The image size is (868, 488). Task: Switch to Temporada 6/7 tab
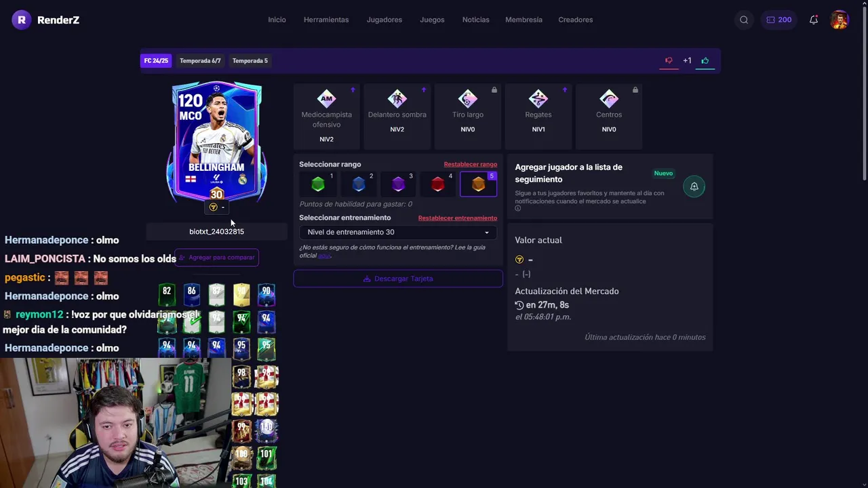(200, 60)
